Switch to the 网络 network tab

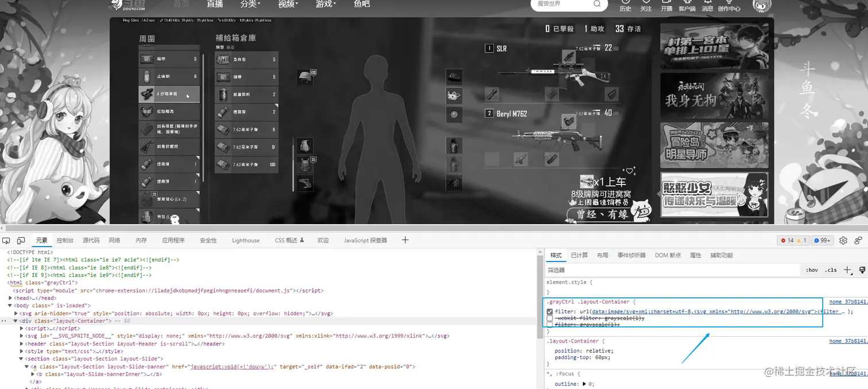(x=114, y=240)
